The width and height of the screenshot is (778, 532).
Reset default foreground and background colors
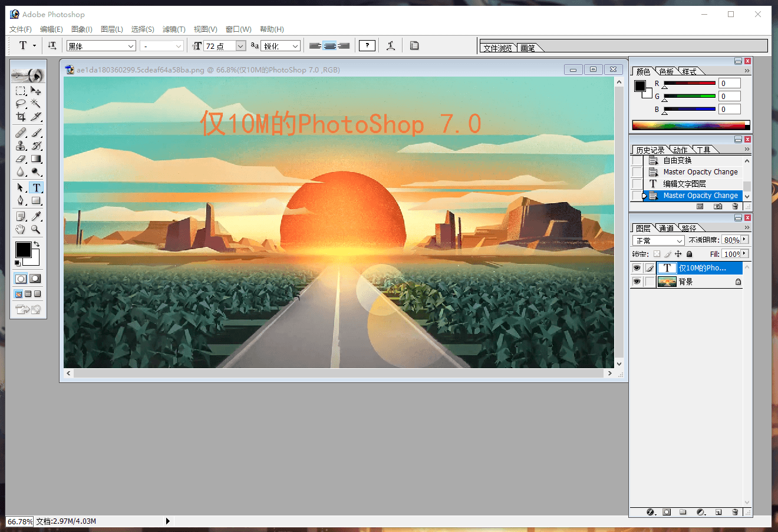[18, 263]
